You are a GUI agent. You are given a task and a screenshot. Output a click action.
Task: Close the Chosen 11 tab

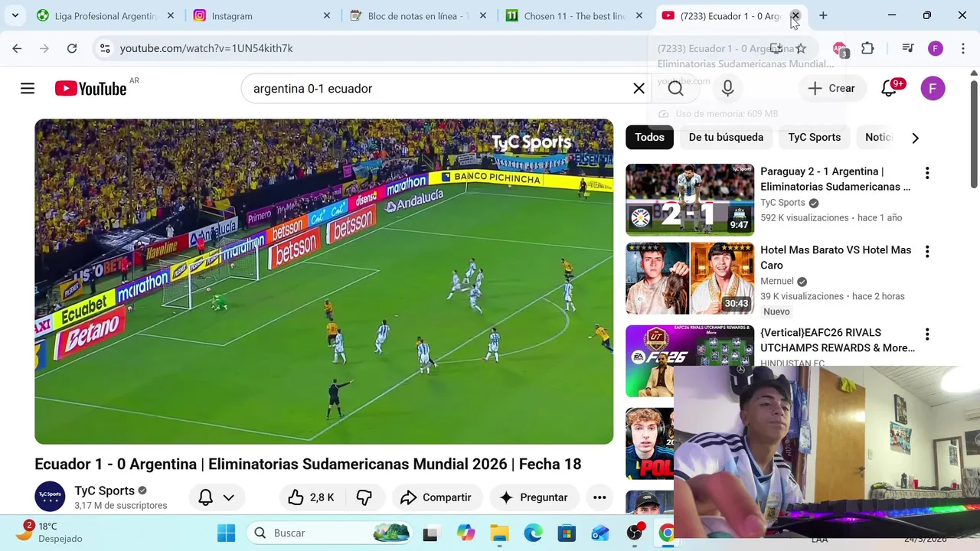639,15
